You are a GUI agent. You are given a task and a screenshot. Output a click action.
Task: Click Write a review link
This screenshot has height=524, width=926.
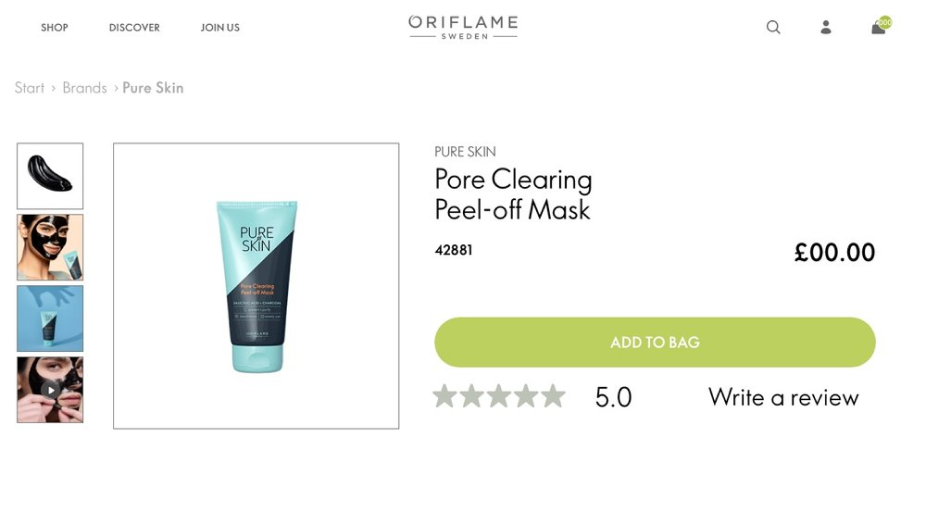point(783,398)
